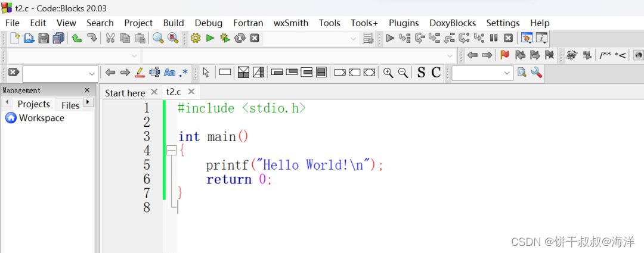Screen dimensions: 644x253
Task: Open the debugger Various info icon
Action: pyautogui.click(x=541, y=38)
